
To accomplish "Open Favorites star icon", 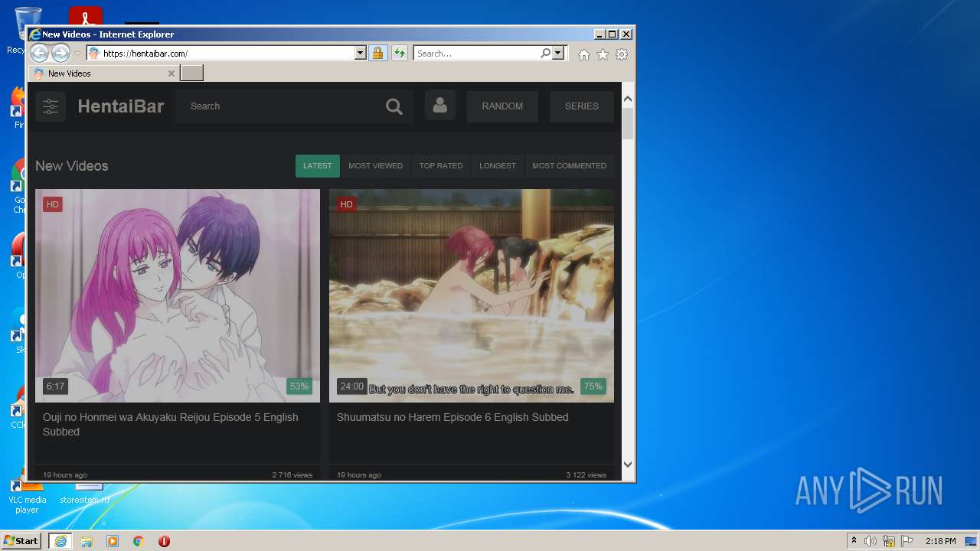I will coord(603,54).
